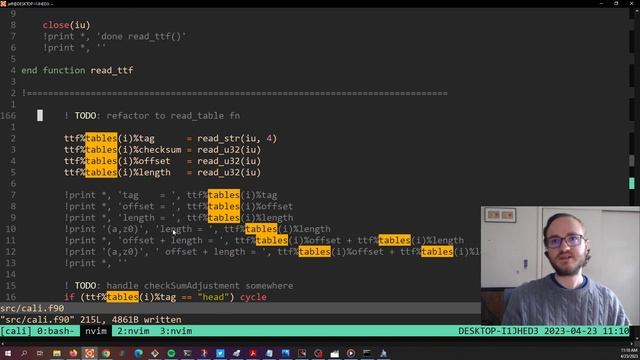This screenshot has width=640, height=360.
Task: Maximize or restore the terminal window
Action: [616, 3]
